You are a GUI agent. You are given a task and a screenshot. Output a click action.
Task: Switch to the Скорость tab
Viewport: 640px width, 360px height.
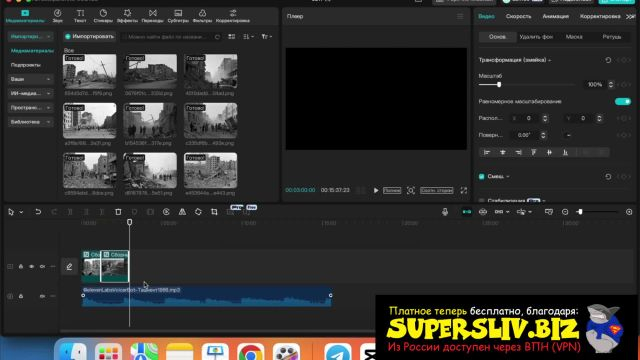click(x=518, y=16)
